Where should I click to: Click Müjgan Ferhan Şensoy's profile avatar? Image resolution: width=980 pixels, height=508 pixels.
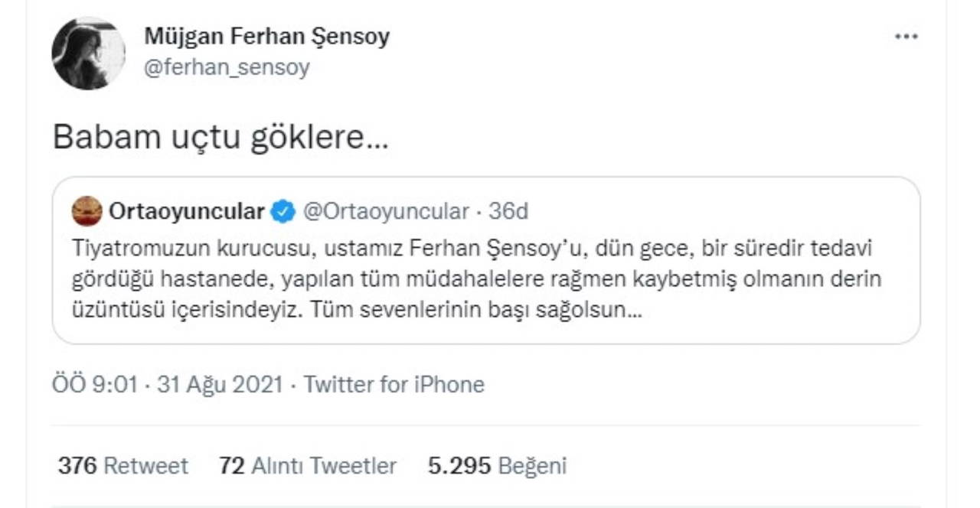click(x=88, y=54)
